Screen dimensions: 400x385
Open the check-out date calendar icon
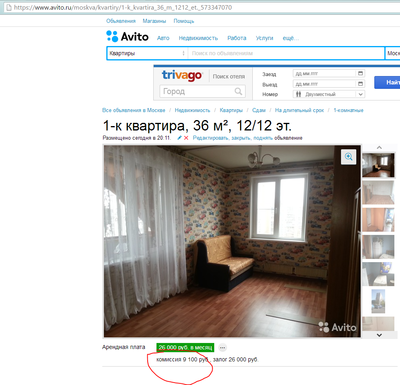[360, 84]
